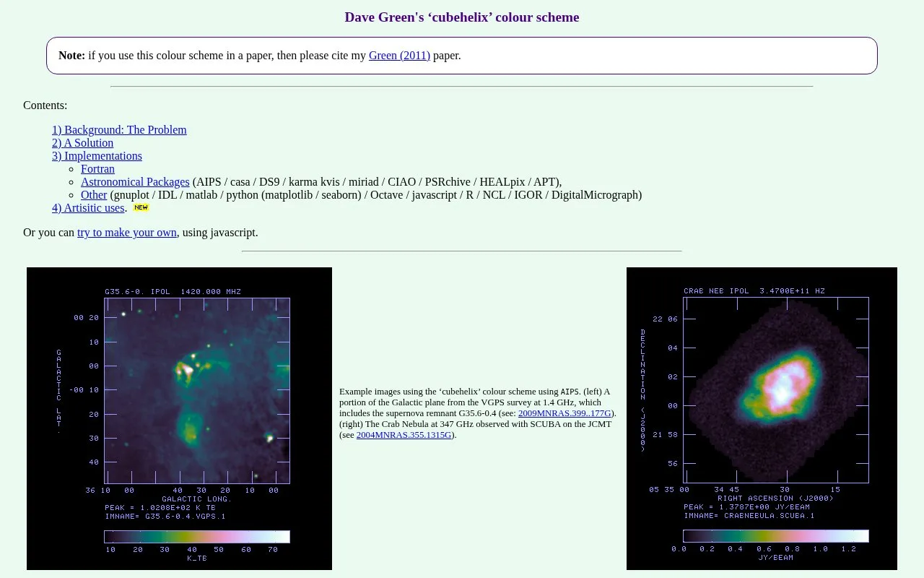Click the 'Contents:' label
924x578 pixels.
point(45,105)
